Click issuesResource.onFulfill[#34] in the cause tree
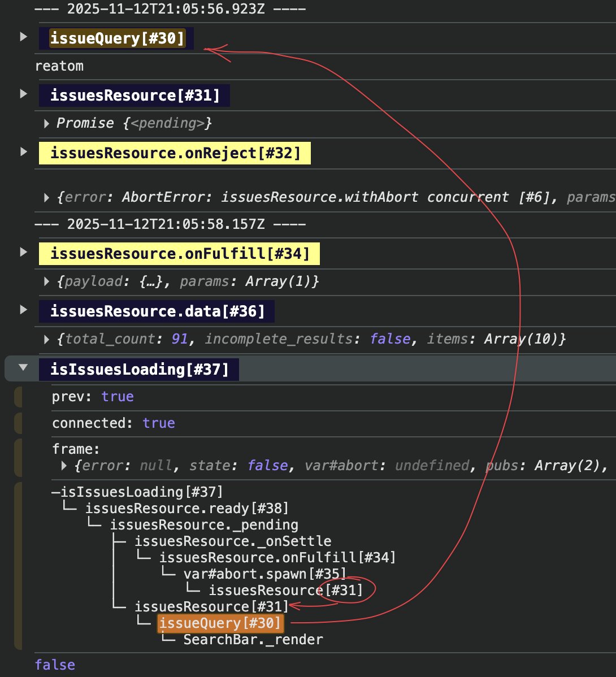616x677 pixels. coord(277,557)
